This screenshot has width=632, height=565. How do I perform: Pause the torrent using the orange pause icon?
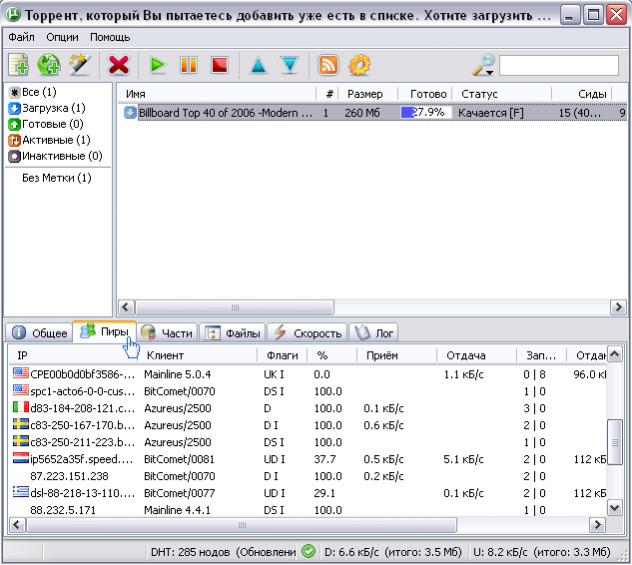(188, 65)
